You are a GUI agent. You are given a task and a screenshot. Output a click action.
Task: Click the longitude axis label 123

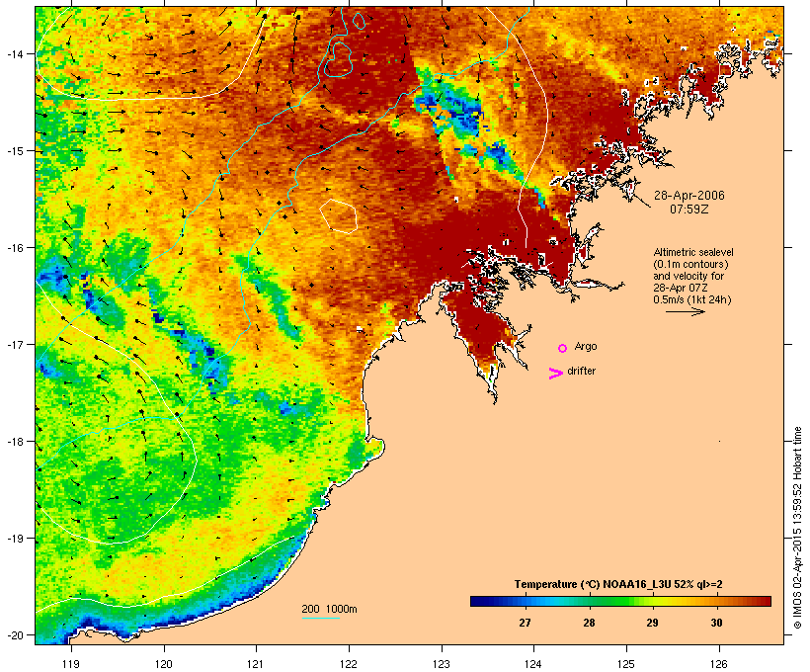[x=442, y=664]
